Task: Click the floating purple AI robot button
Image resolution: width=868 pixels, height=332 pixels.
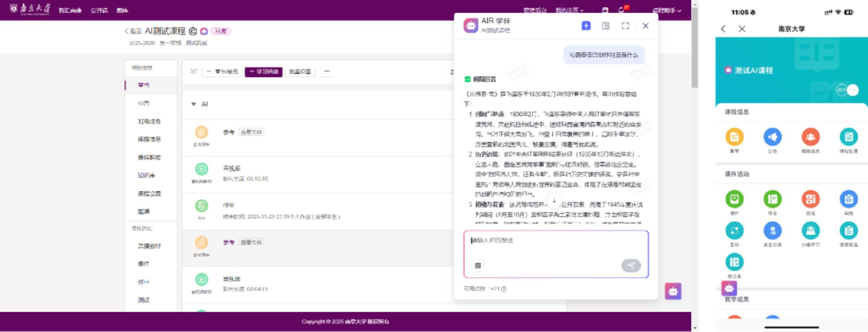Action: (x=673, y=291)
